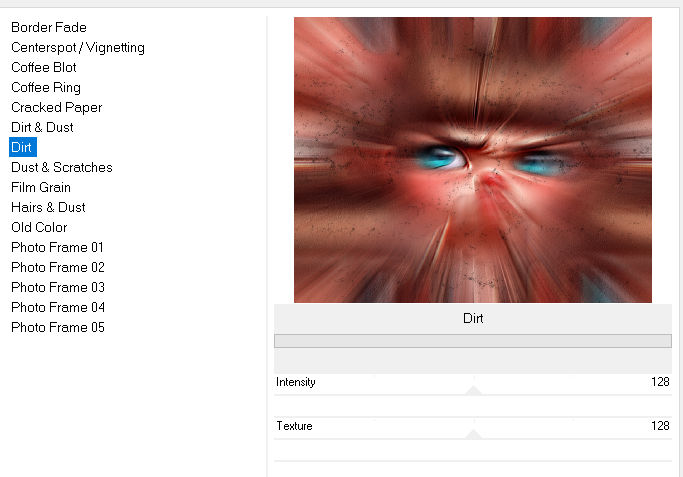Choose the Dirt & Dust filter
Screen dimensions: 683x477
point(42,127)
